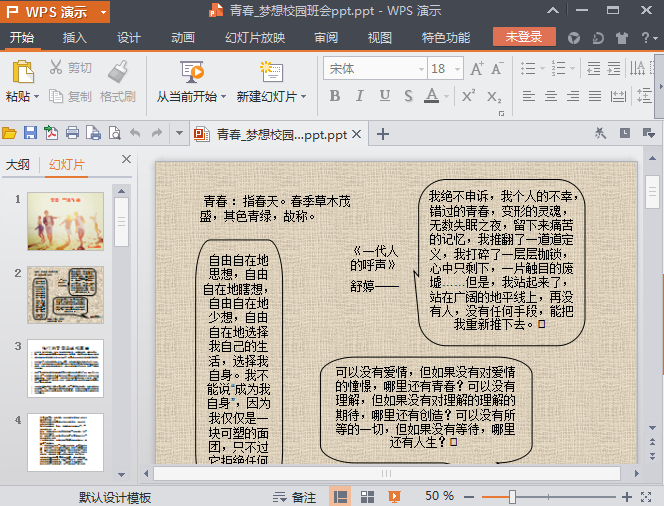Open slide sorter view in status bar
The width and height of the screenshot is (664, 506).
pos(367,496)
